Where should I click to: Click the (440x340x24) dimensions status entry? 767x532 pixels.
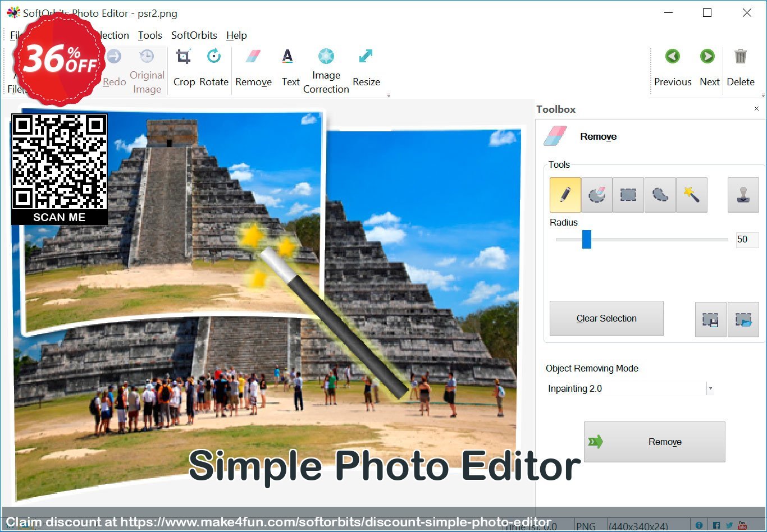click(638, 526)
